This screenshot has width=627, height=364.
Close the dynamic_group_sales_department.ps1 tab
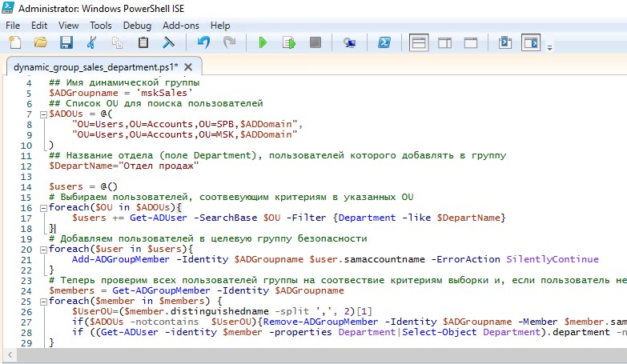click(188, 67)
